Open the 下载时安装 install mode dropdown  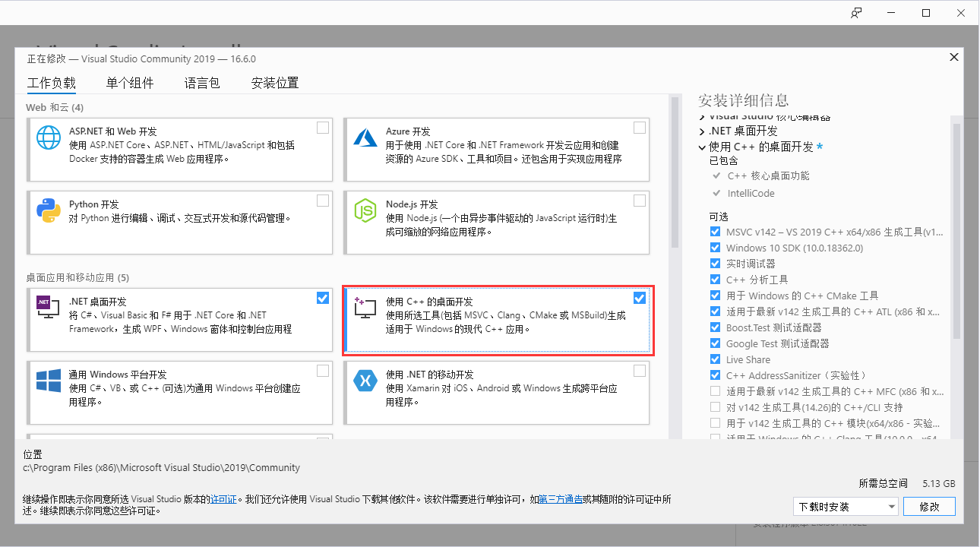coord(846,506)
